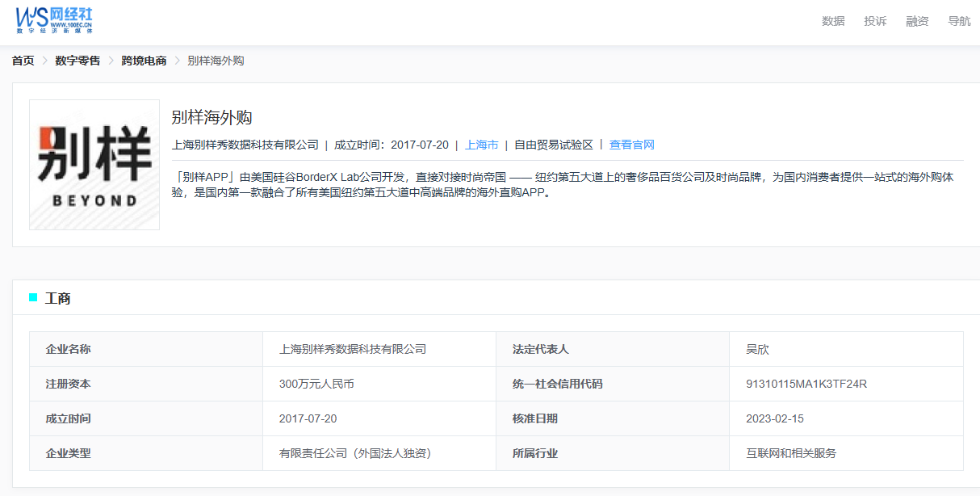Open the 导航 menu at top right
The image size is (980, 496).
[x=959, y=21]
